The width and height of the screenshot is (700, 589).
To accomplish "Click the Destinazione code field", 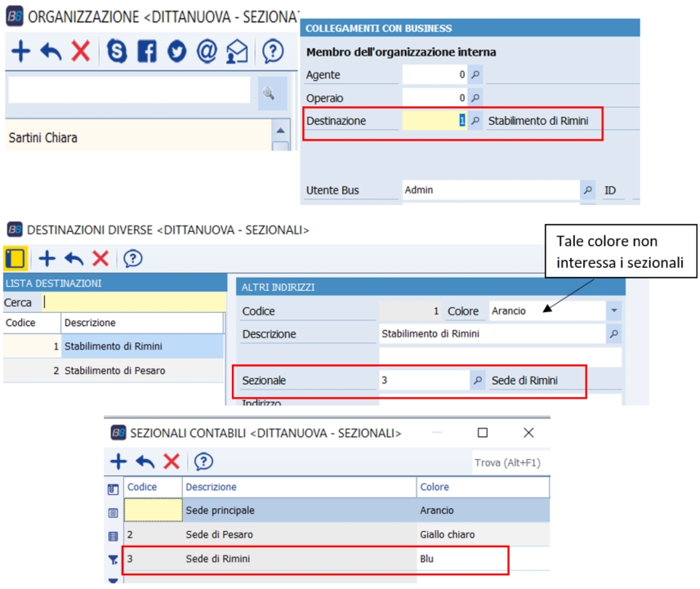I will (435, 121).
